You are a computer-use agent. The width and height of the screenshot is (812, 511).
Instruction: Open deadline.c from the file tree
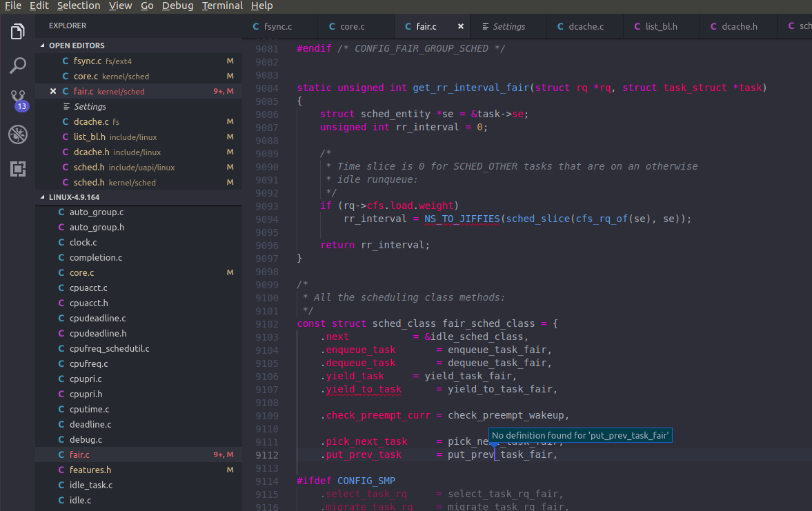coord(90,424)
